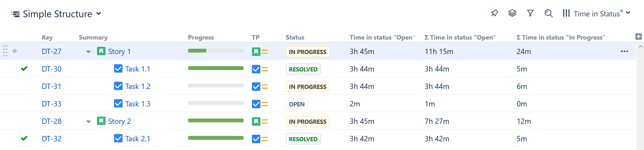
Task: Collapse the Story 2 tree node
Action: [88, 121]
